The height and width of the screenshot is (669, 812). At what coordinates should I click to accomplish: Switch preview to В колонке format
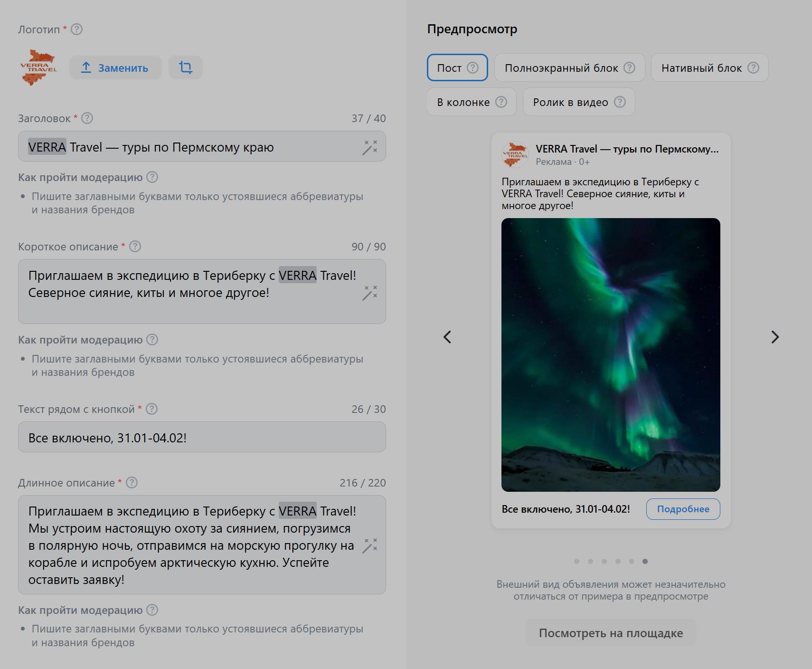472,102
